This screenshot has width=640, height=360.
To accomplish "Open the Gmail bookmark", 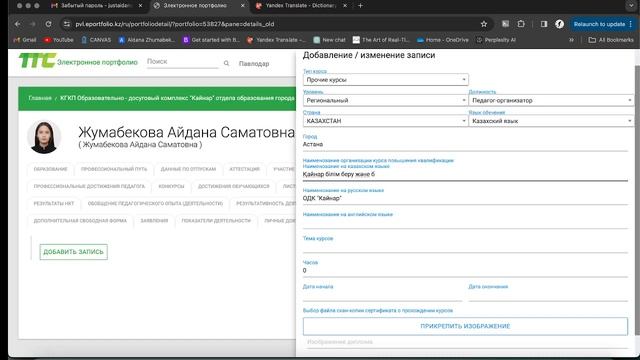I will [x=25, y=40].
